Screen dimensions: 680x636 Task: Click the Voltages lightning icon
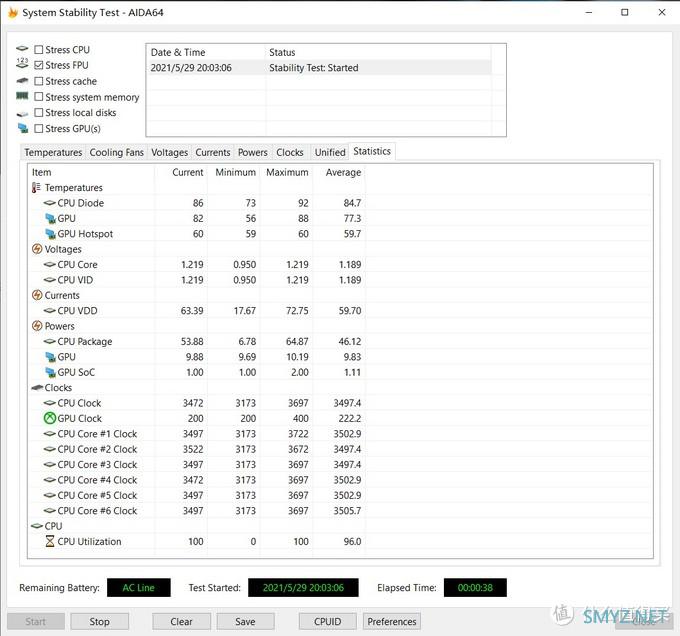pos(37,249)
